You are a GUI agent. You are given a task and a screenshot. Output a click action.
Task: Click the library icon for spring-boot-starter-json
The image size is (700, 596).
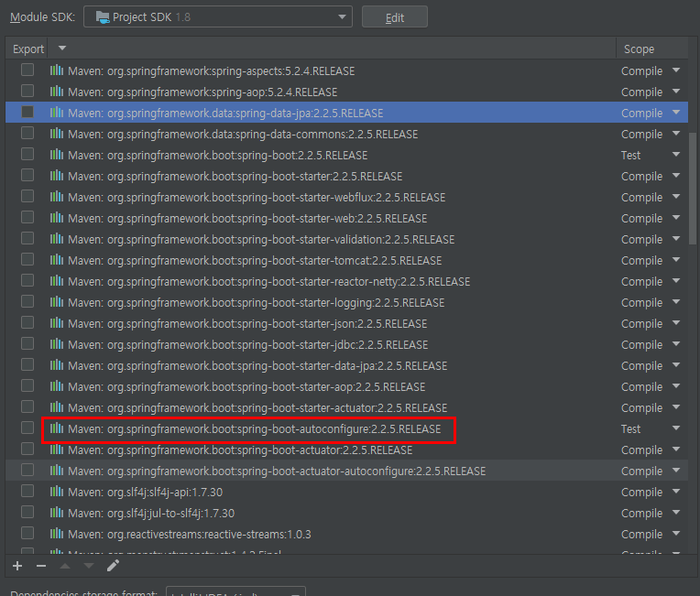[57, 322]
